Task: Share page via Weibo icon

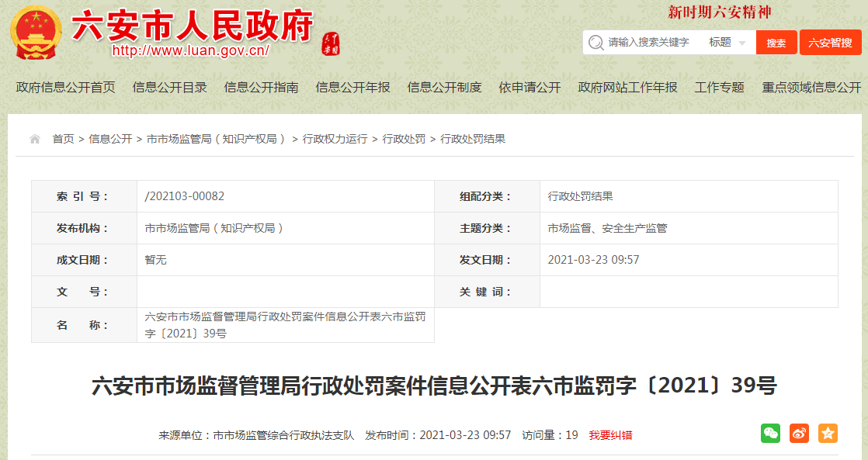Action: [800, 434]
